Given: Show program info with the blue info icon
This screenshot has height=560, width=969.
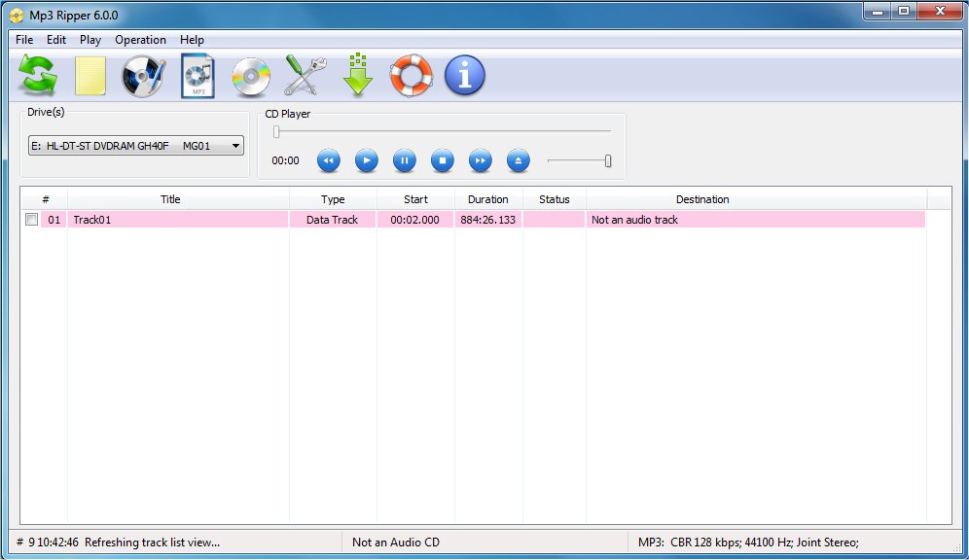Looking at the screenshot, I should click(x=464, y=74).
